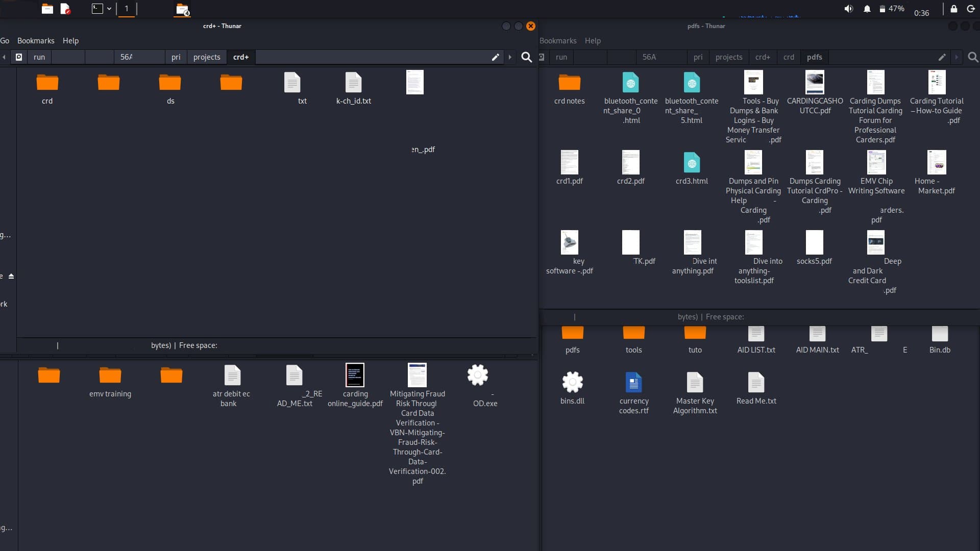
Task: Click the eject icon in the left sidebar
Action: [11, 276]
